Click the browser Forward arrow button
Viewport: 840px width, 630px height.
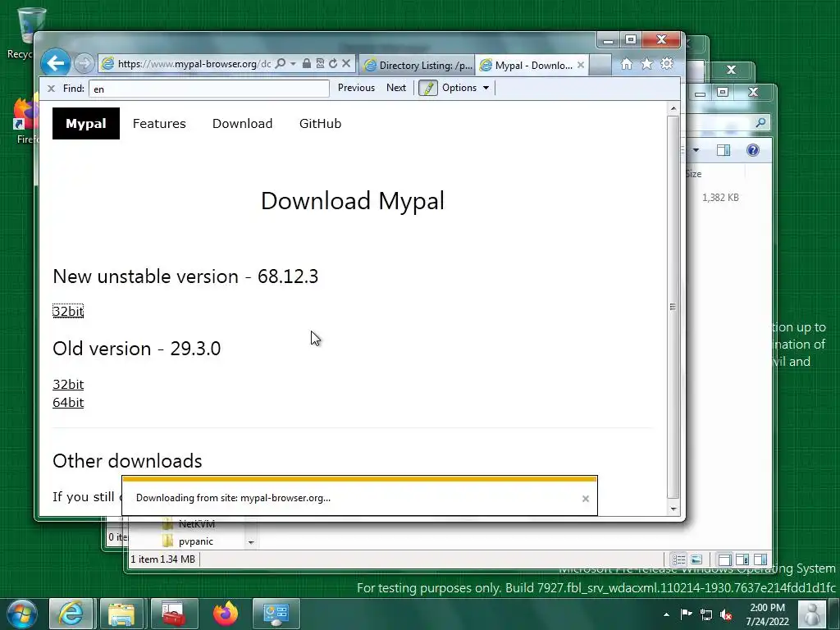(84, 64)
